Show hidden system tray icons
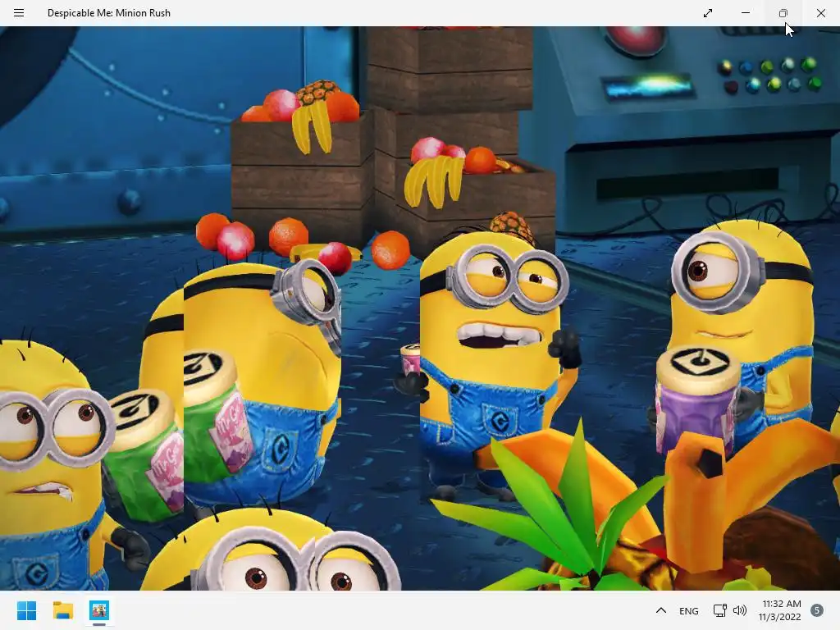This screenshot has width=840, height=630. (x=661, y=610)
